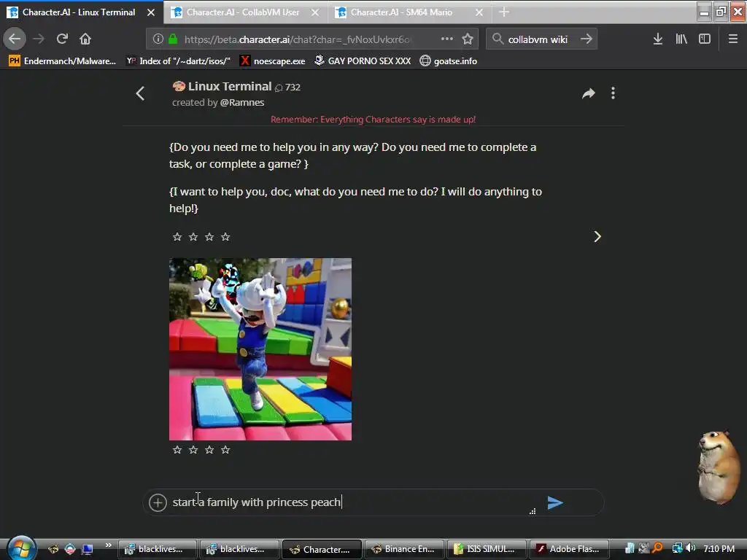
Task: Close the CollabVM User tab
Action: click(x=315, y=12)
